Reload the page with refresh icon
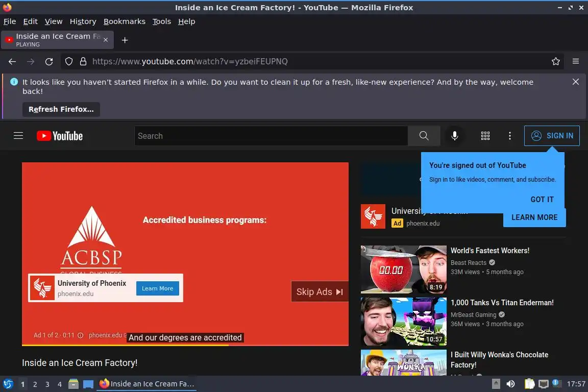This screenshot has height=392, width=588. point(49,62)
